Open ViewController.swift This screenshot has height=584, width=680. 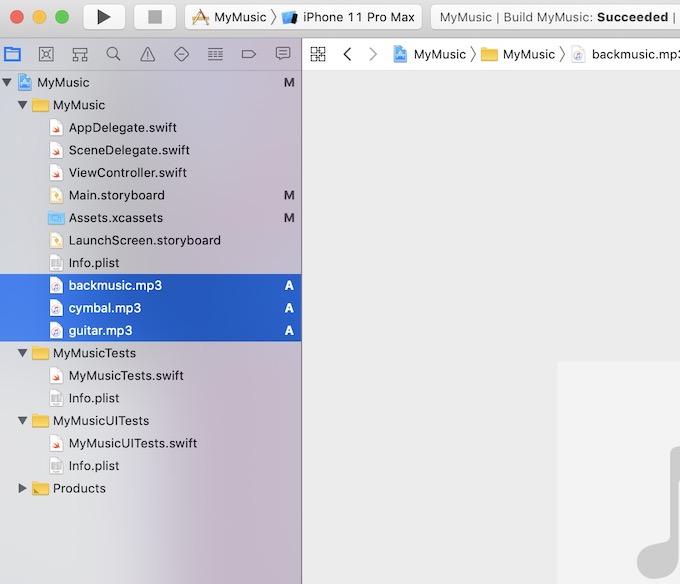coord(150,173)
